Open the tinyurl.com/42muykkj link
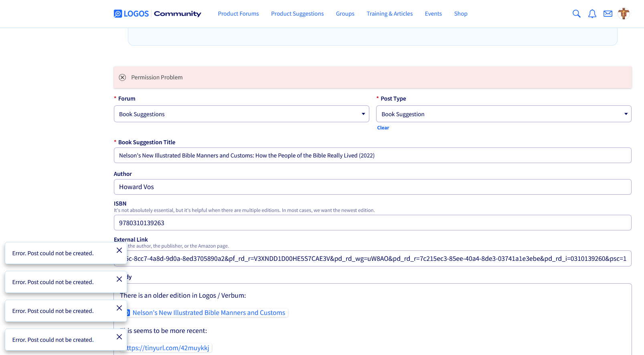 pos(168,348)
